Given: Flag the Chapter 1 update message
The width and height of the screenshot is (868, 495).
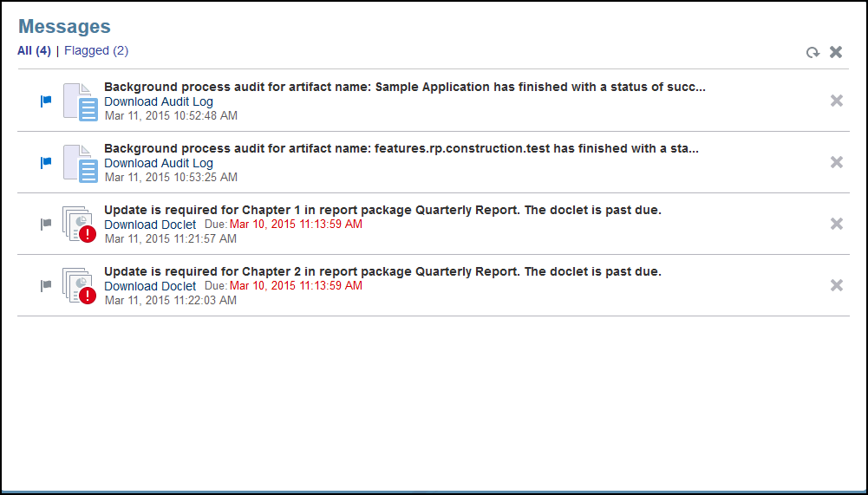Looking at the screenshot, I should coord(46,225).
